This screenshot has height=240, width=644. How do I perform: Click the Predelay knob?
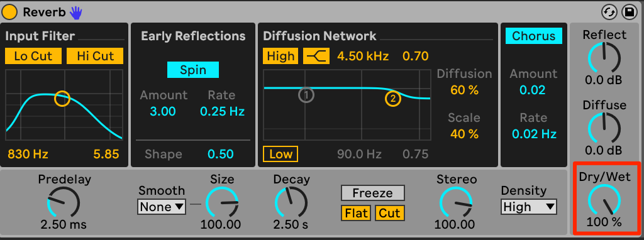64,202
